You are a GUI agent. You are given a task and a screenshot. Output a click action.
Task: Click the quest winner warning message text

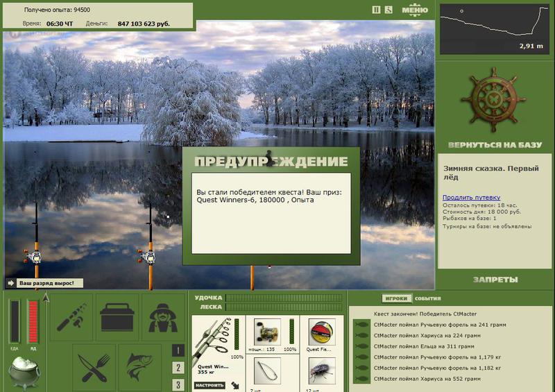pos(269,196)
